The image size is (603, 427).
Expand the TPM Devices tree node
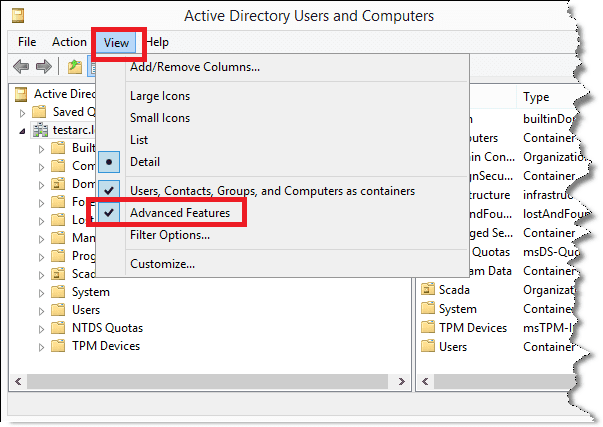coord(42,347)
